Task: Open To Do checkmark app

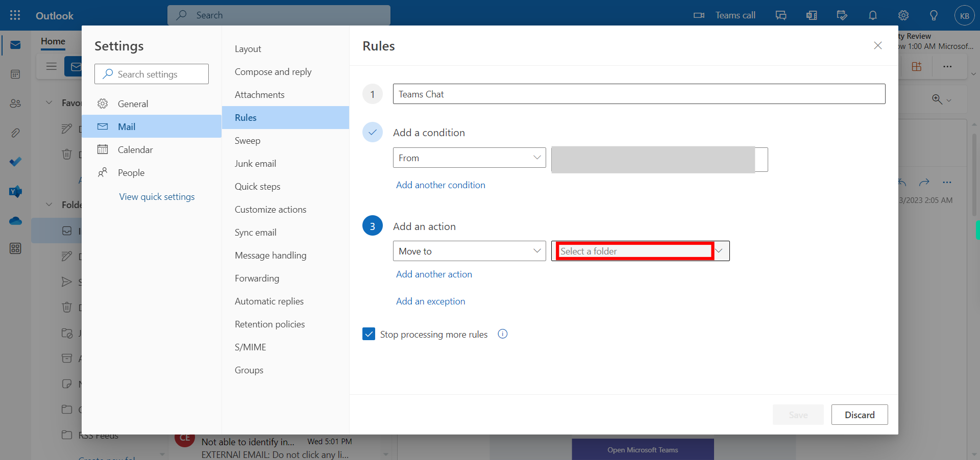Action: point(15,162)
